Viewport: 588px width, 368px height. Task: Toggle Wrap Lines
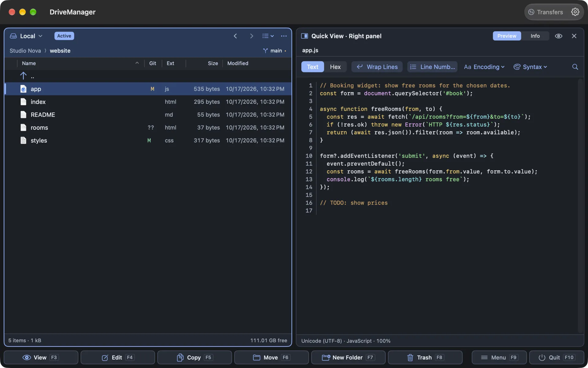377,67
